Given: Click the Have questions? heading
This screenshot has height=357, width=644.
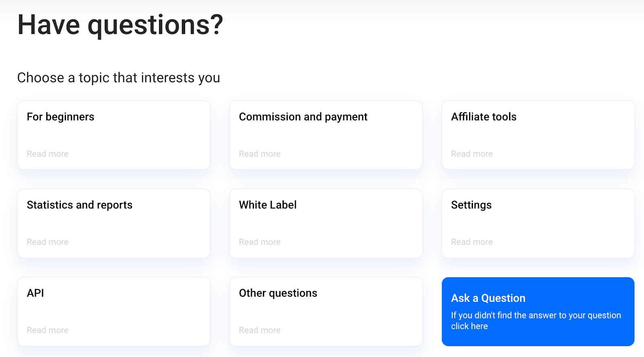Looking at the screenshot, I should pyautogui.click(x=120, y=25).
